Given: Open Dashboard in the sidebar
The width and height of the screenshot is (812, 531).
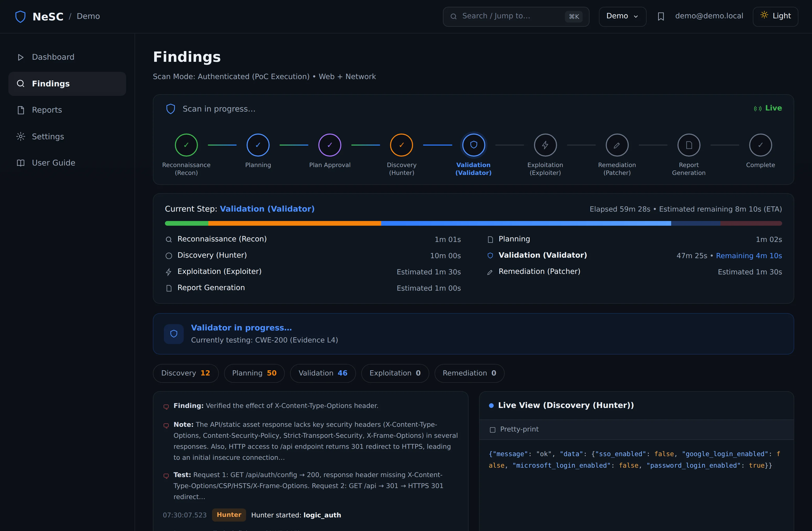Looking at the screenshot, I should (x=67, y=57).
